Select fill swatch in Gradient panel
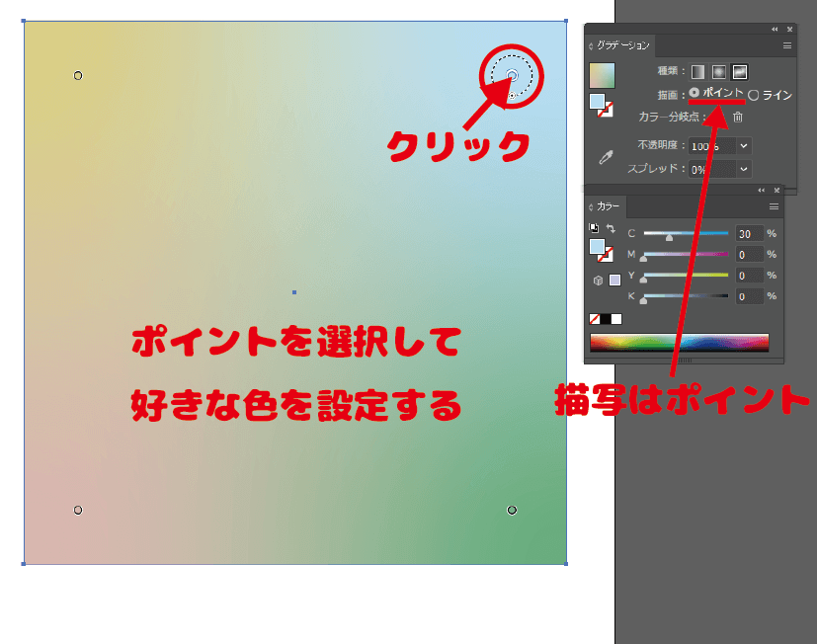The width and height of the screenshot is (817, 644). tap(597, 101)
